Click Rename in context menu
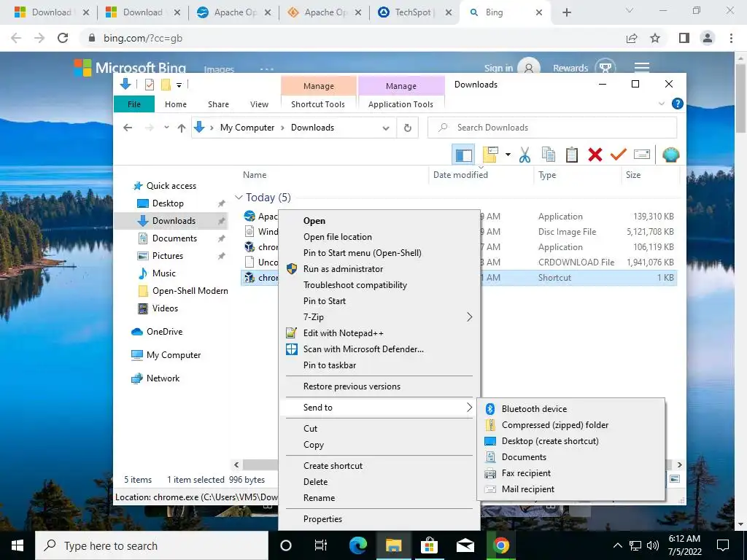Image resolution: width=747 pixels, height=560 pixels. 319,498
